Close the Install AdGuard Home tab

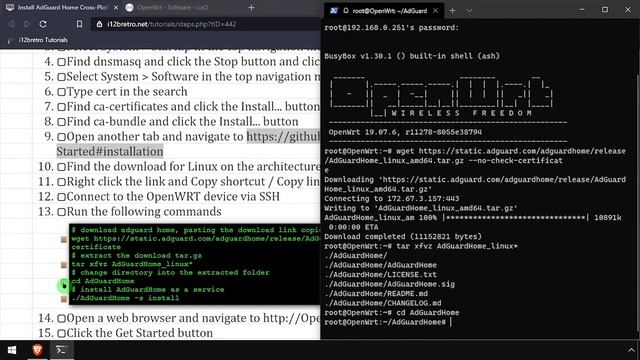pyautogui.click(x=116, y=7)
